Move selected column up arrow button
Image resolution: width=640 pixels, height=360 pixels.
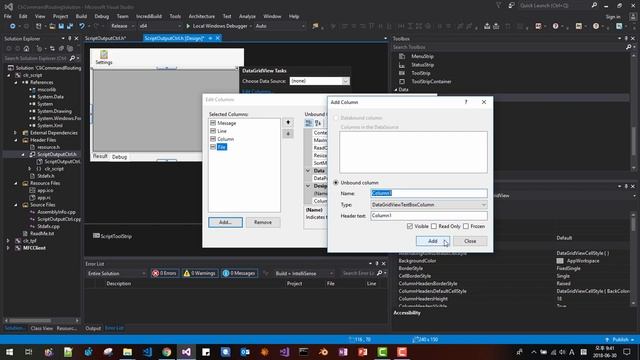(288, 122)
